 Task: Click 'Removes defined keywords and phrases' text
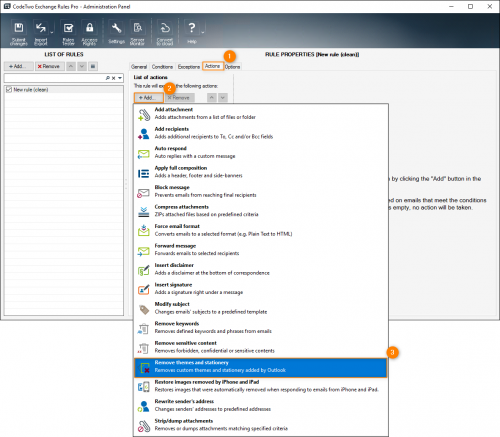[x=213, y=331]
